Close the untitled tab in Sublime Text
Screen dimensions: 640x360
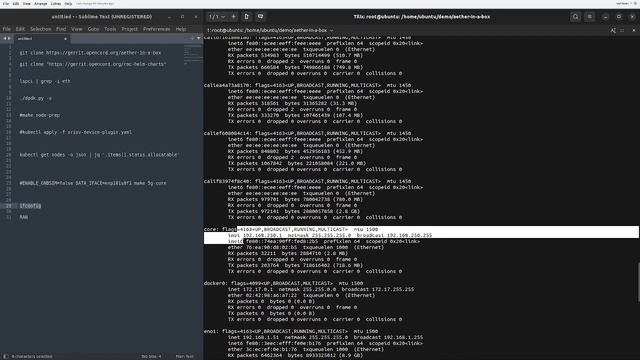click(65, 38)
